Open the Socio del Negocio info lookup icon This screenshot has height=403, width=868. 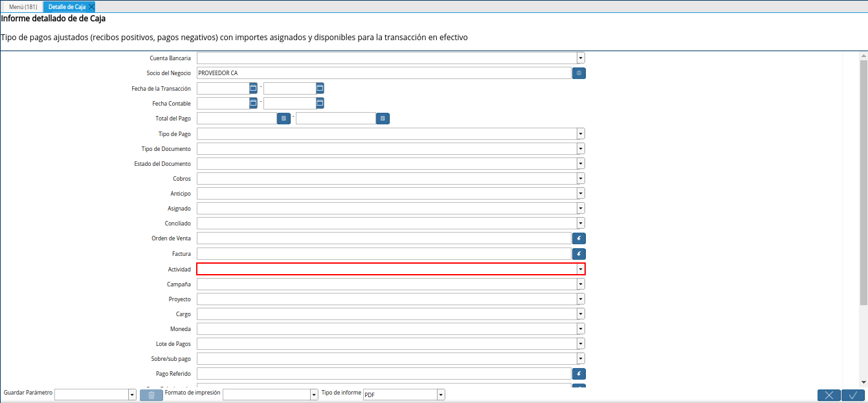coord(578,73)
